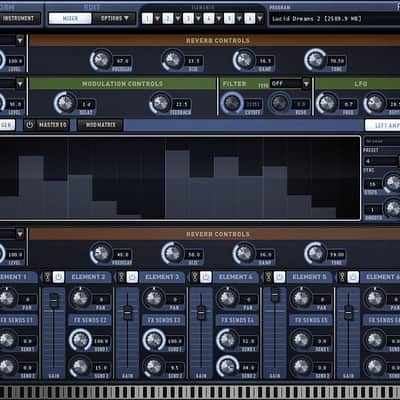Open dropdown arrow next to element 2 button
This screenshot has height=400, width=400.
[x=178, y=18]
